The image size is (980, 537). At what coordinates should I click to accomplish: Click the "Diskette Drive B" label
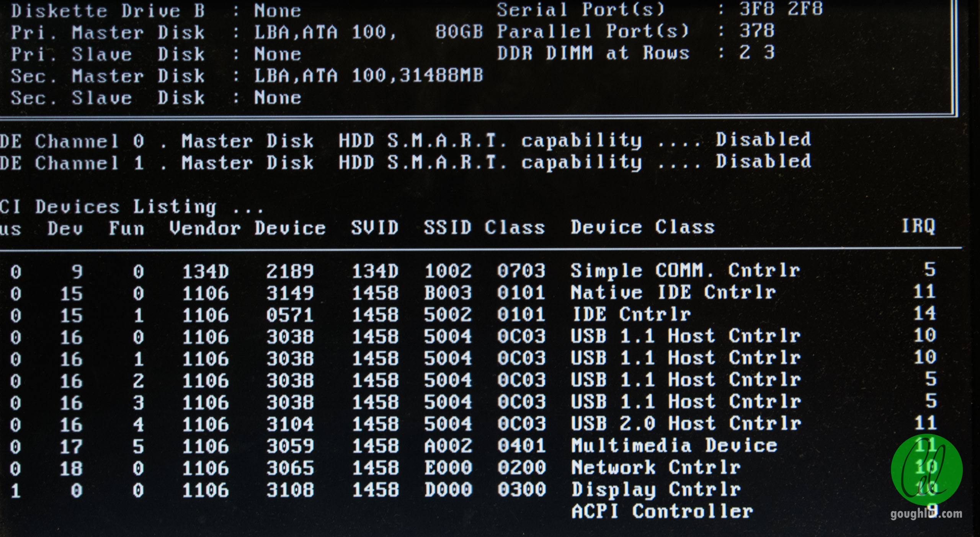click(x=108, y=11)
